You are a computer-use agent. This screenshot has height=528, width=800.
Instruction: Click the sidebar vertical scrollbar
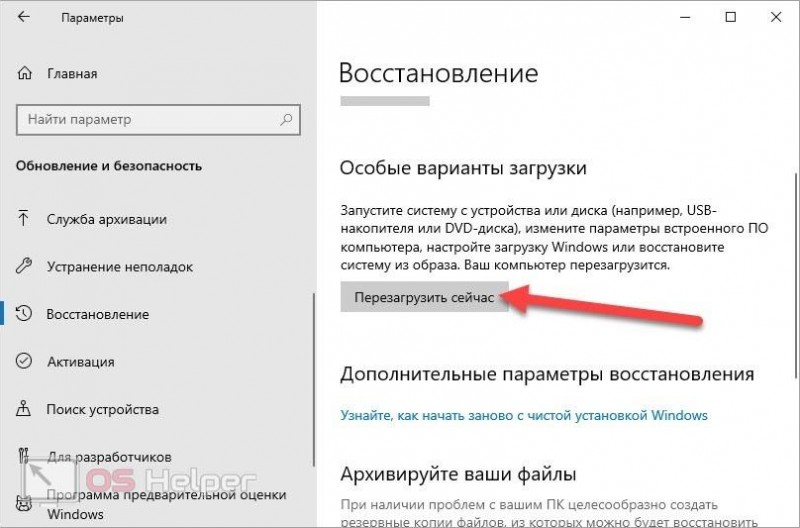pos(314,380)
